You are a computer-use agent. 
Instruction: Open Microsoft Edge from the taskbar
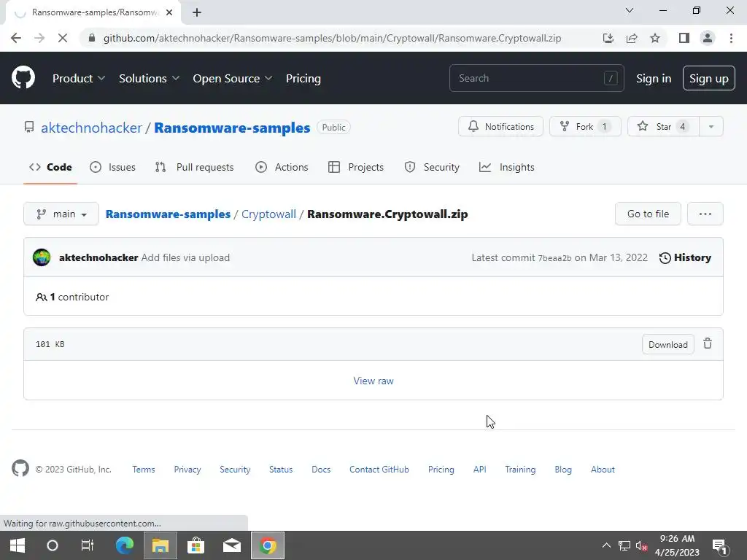click(x=124, y=545)
